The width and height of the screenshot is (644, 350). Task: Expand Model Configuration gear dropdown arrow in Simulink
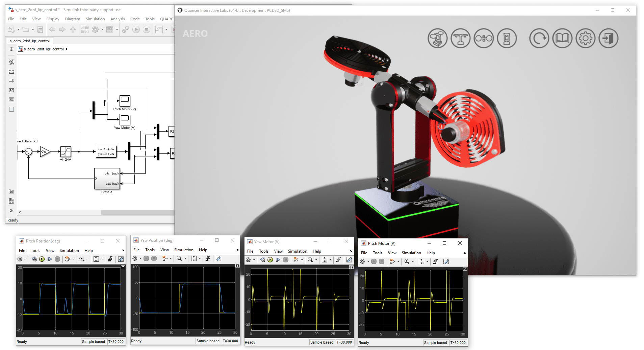tap(102, 30)
